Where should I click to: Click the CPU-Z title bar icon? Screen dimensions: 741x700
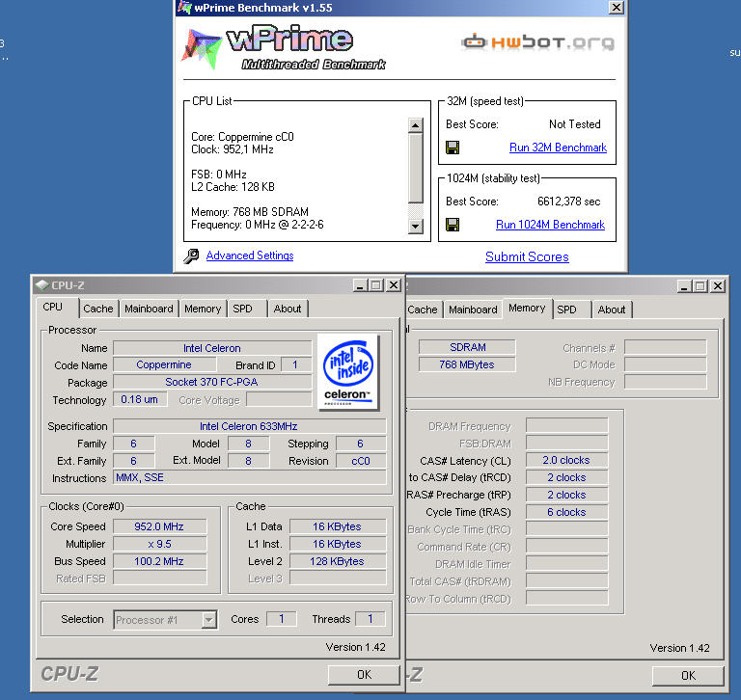pyautogui.click(x=42, y=284)
